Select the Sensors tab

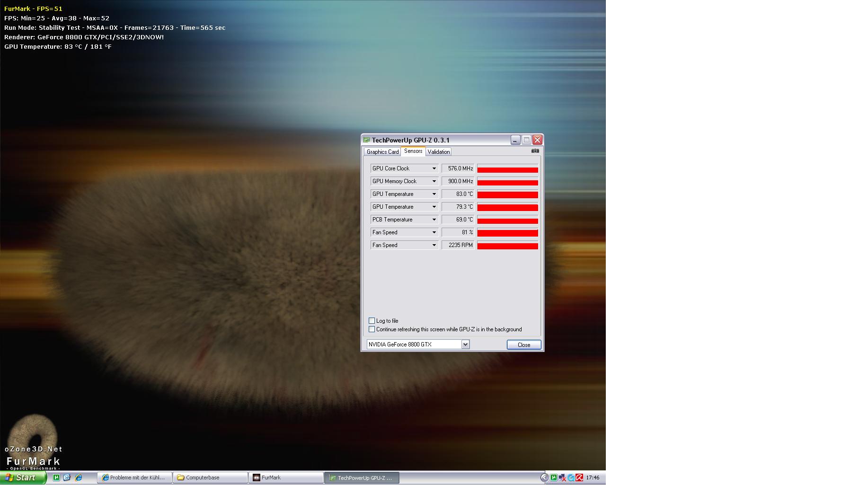413,151
